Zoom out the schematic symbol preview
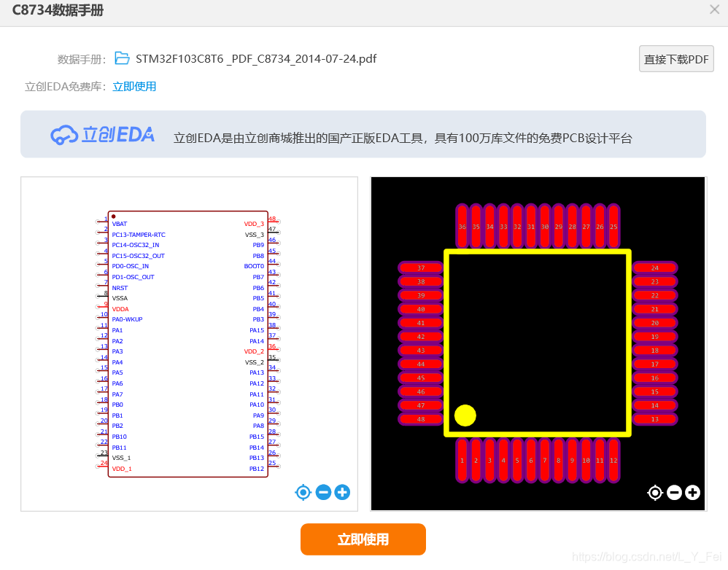This screenshot has width=728, height=570. coord(322,492)
